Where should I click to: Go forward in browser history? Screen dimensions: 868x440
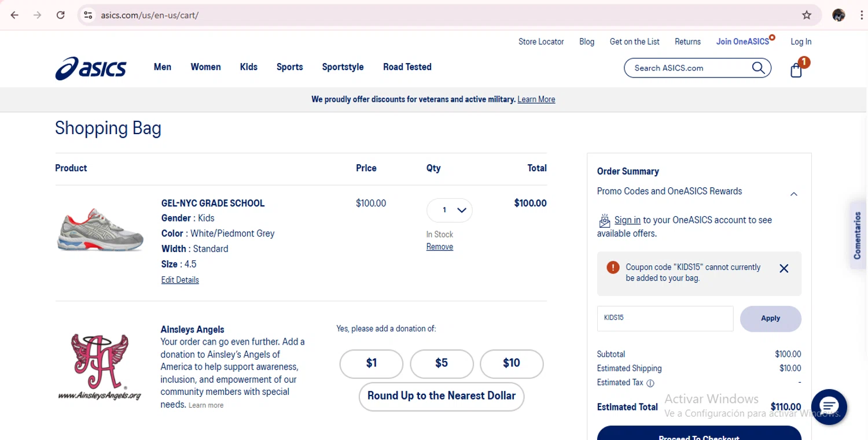pos(38,15)
